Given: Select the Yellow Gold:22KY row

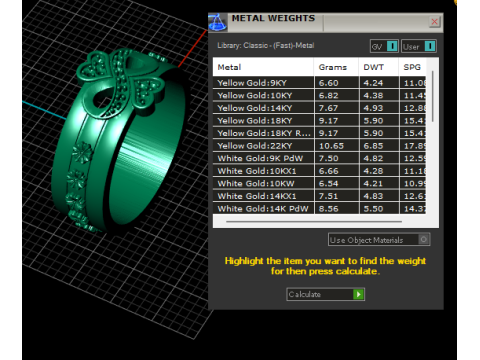Looking at the screenshot, I should (x=319, y=146).
